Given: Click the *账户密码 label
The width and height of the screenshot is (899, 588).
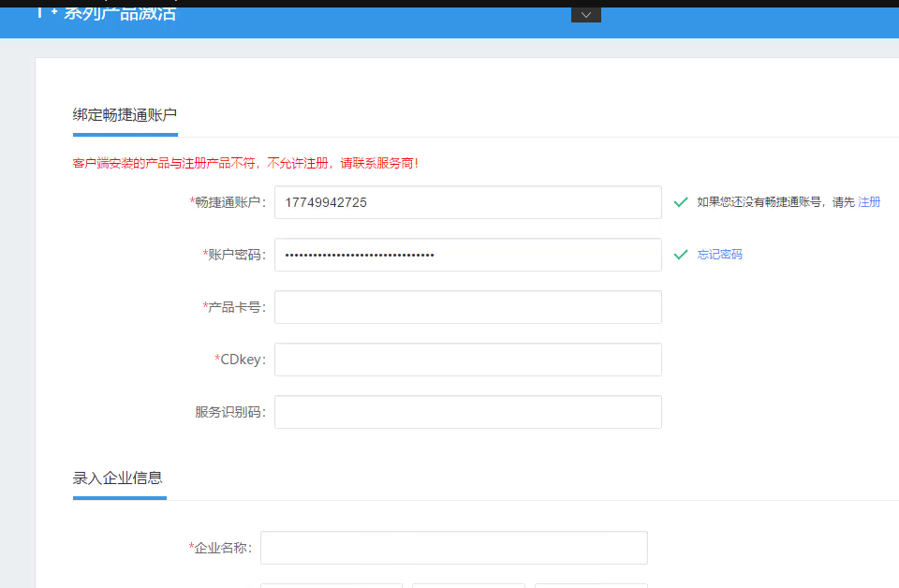Looking at the screenshot, I should [x=234, y=255].
